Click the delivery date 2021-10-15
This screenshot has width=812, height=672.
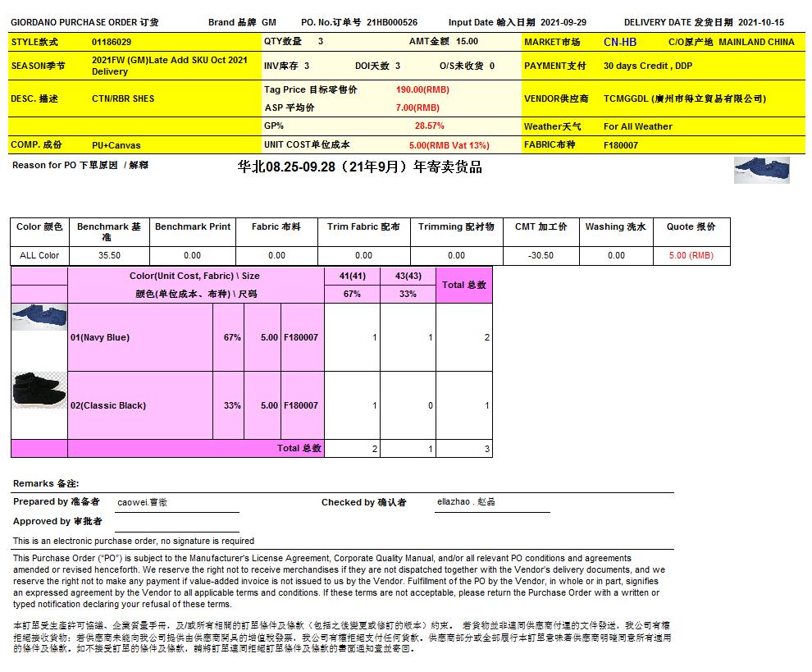click(x=760, y=22)
